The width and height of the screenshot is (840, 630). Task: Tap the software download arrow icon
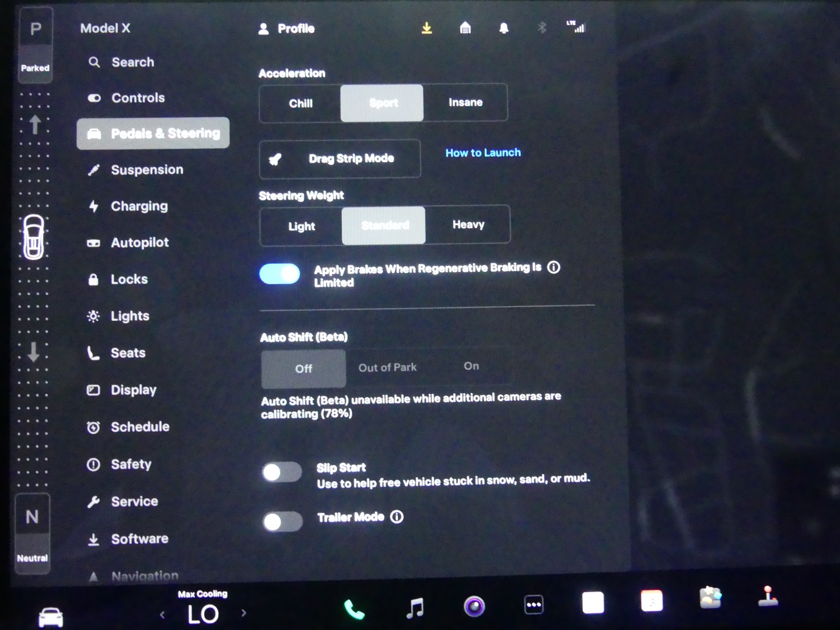(x=427, y=28)
